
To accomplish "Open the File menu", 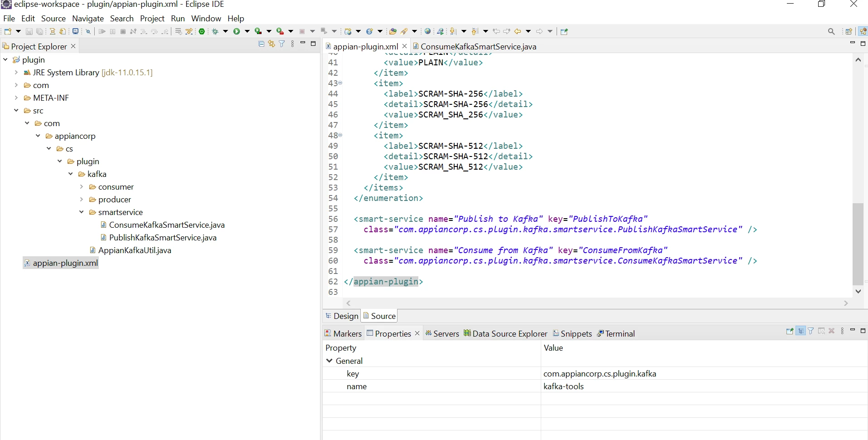I will [9, 19].
